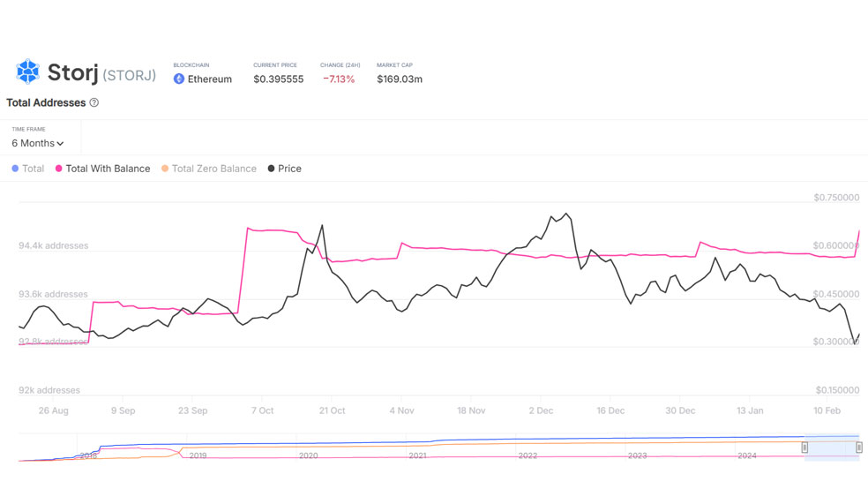868x489 pixels.
Task: Click the right range slider handle
Action: click(858, 447)
